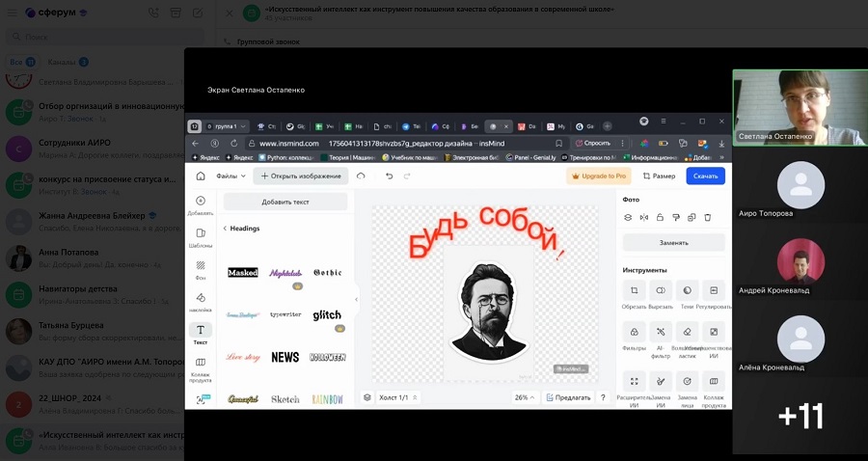Viewport: 868px width, 461px height.
Task: Open the 26% zoom dropdown
Action: (x=525, y=397)
